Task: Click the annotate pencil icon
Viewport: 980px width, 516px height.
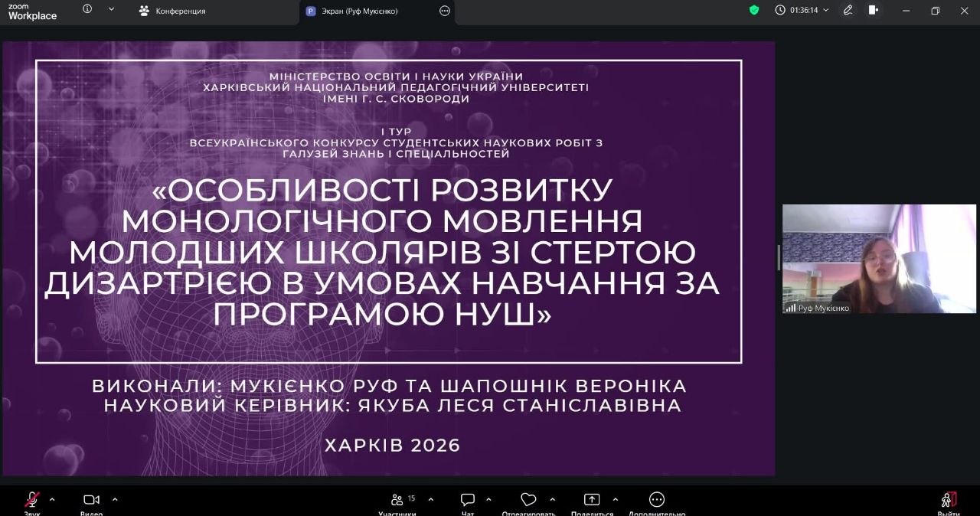Action: tap(848, 10)
